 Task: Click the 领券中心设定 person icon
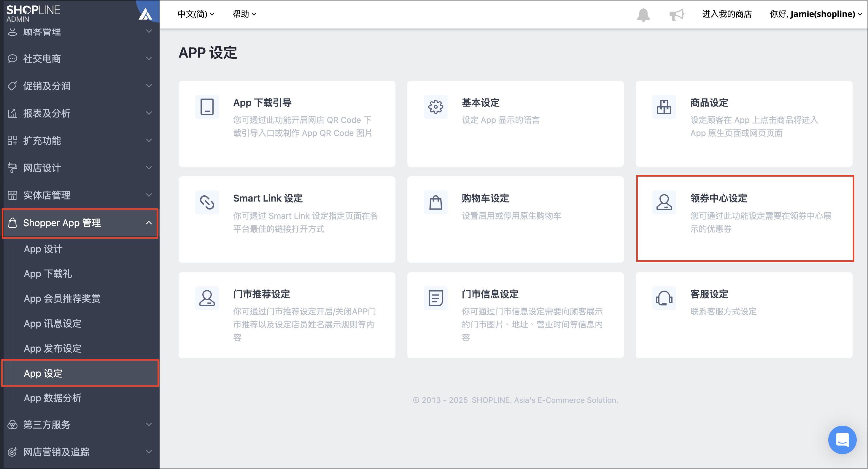click(664, 203)
